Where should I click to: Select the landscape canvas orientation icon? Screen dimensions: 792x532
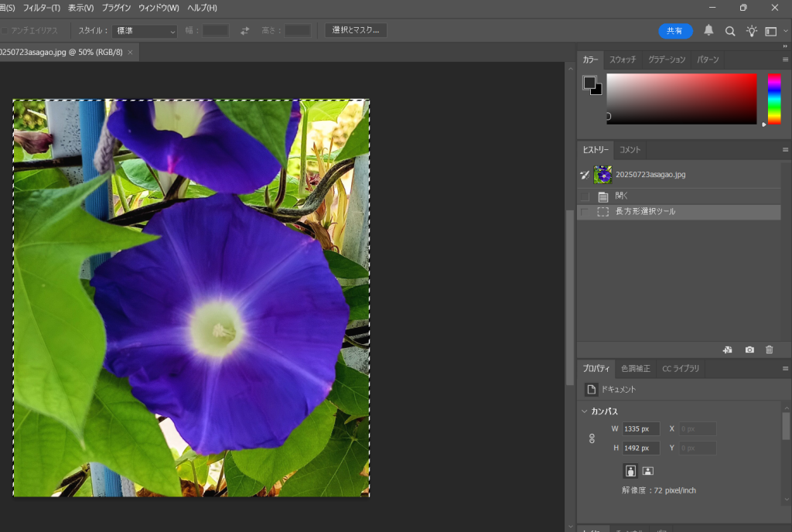(648, 470)
